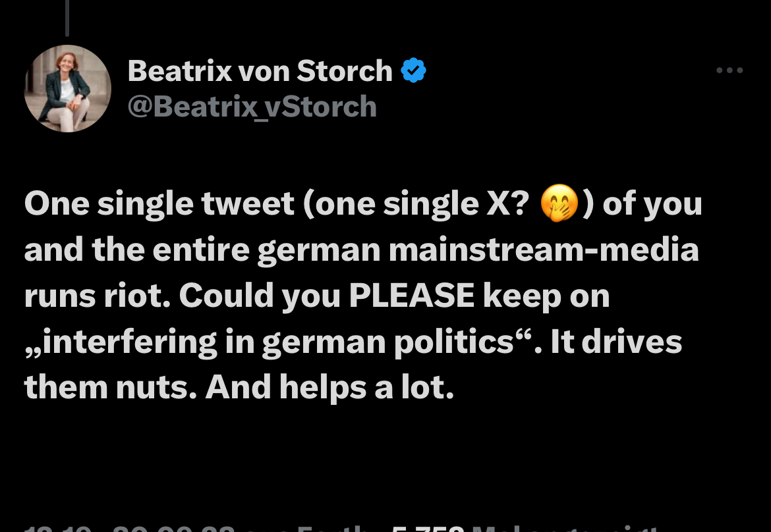Click the thread connector line above avatar
Screen dimensions: 771x532
[x=67, y=18]
